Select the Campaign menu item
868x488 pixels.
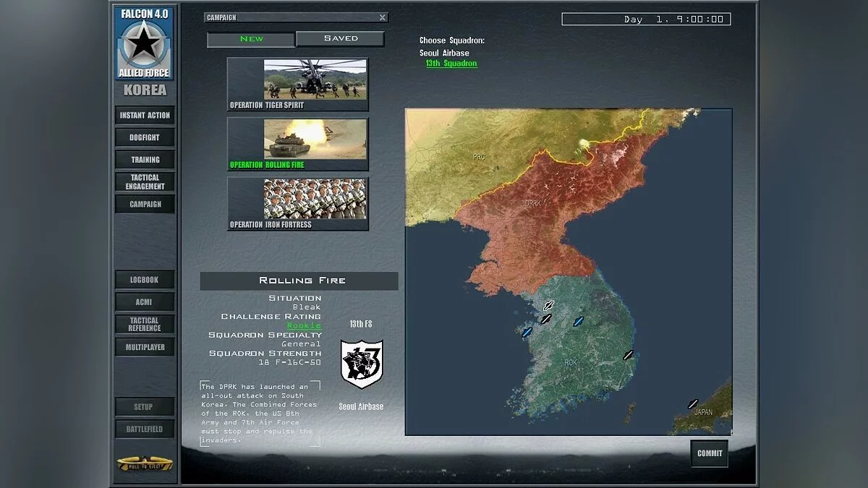tap(145, 204)
